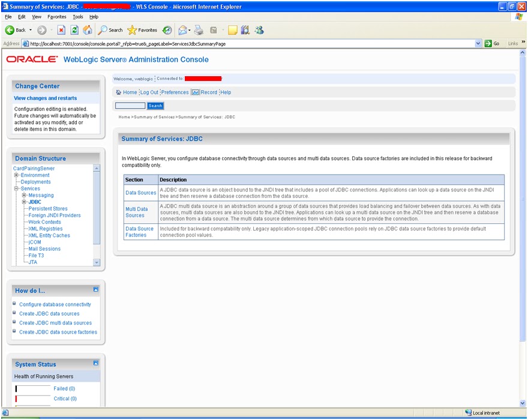Select CardPairingServer domain root node

coord(34,169)
